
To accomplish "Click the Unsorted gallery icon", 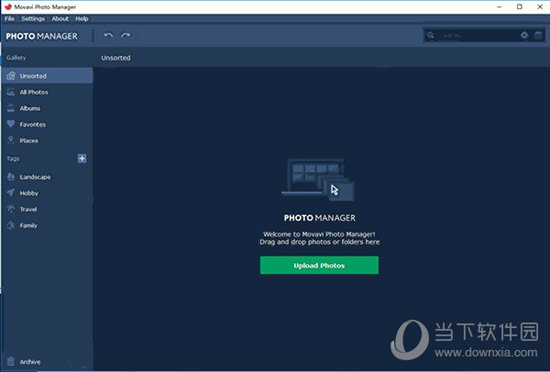I will point(11,76).
